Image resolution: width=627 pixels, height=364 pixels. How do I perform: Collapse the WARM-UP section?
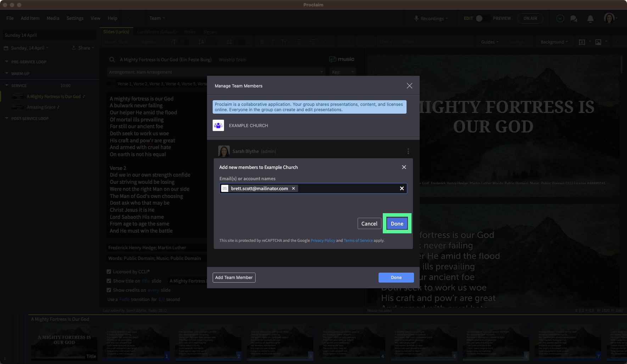coord(7,73)
